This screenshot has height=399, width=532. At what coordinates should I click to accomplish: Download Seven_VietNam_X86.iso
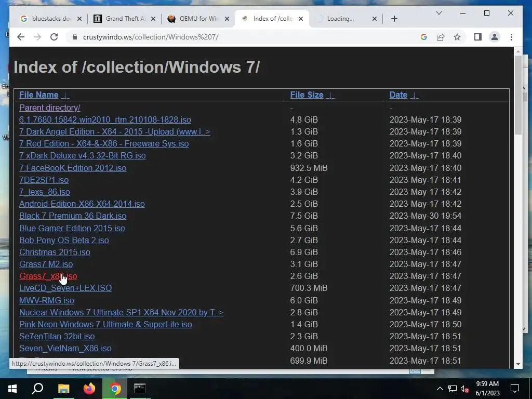coord(65,348)
